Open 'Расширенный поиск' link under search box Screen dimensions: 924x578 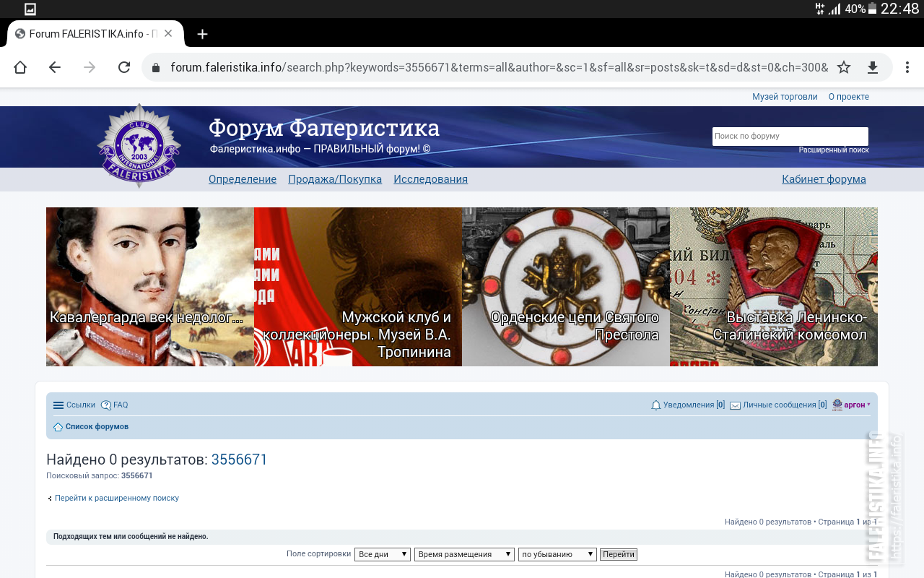(x=834, y=150)
